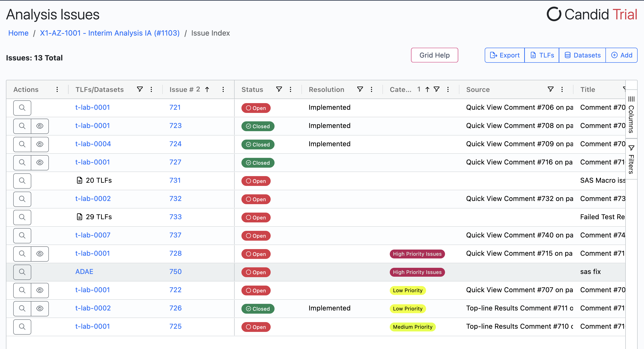This screenshot has height=349, width=644.
Task: Filter the TLFs/Datasets column
Action: tap(140, 89)
